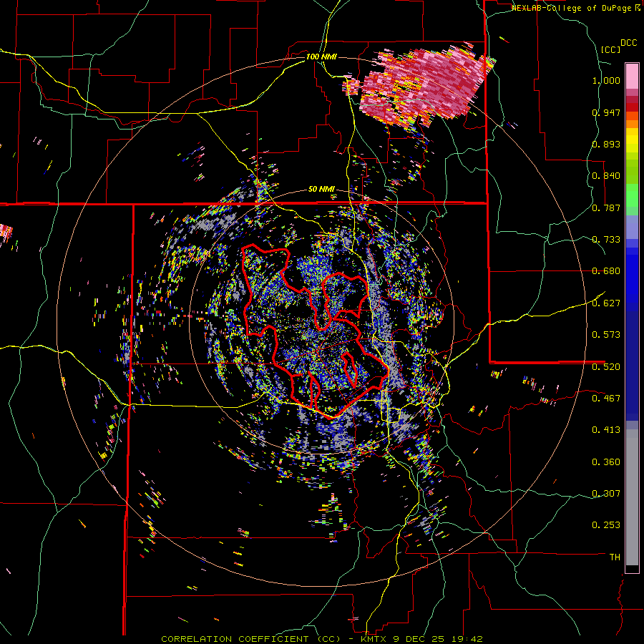Pick the light pink top segment of color bar

pyautogui.click(x=632, y=76)
